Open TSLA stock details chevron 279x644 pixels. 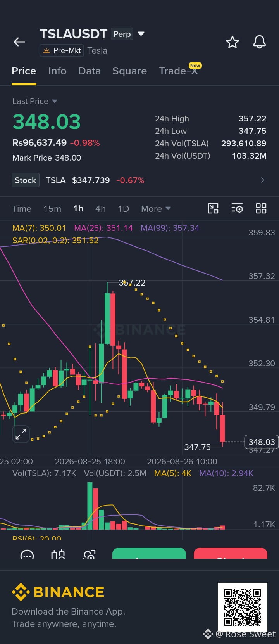(x=263, y=180)
